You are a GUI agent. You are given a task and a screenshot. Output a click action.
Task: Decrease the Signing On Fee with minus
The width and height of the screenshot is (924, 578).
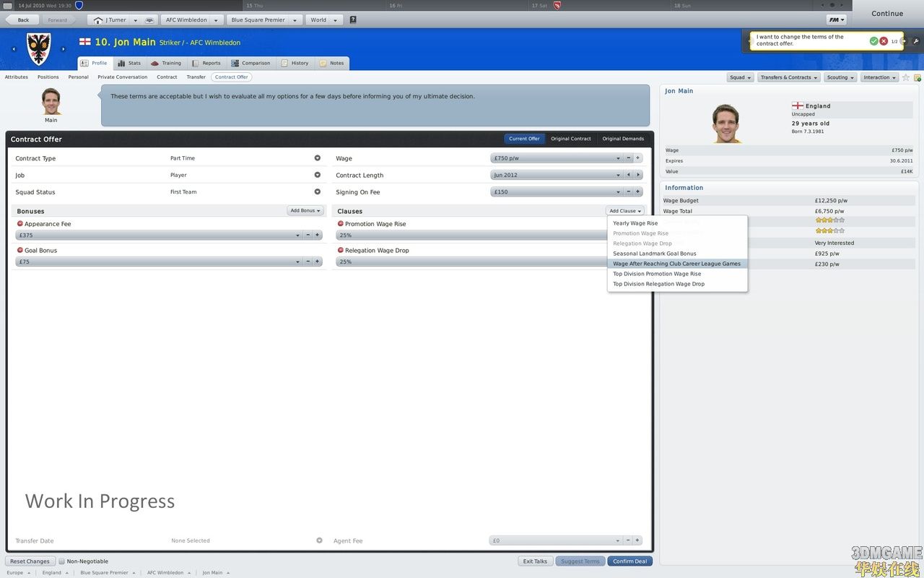[x=628, y=192]
